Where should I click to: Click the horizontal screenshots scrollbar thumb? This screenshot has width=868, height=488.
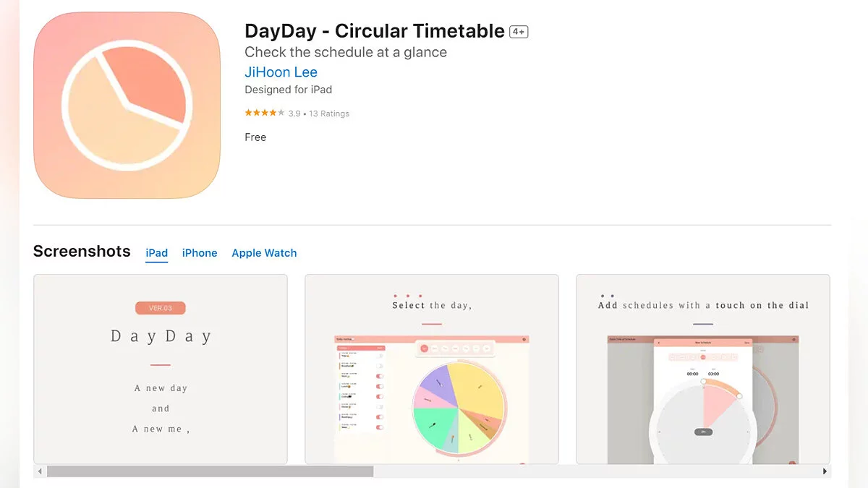[210, 471]
